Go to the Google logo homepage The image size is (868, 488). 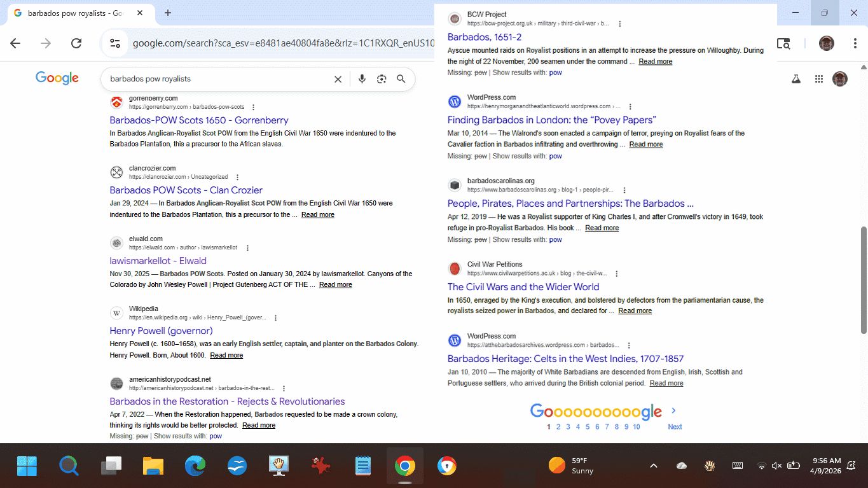click(57, 78)
